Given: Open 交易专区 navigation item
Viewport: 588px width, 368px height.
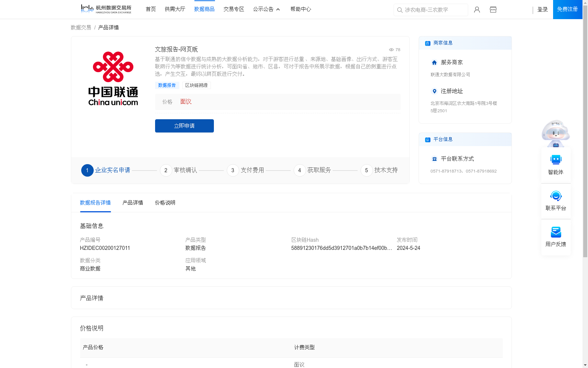Looking at the screenshot, I should (x=234, y=9).
